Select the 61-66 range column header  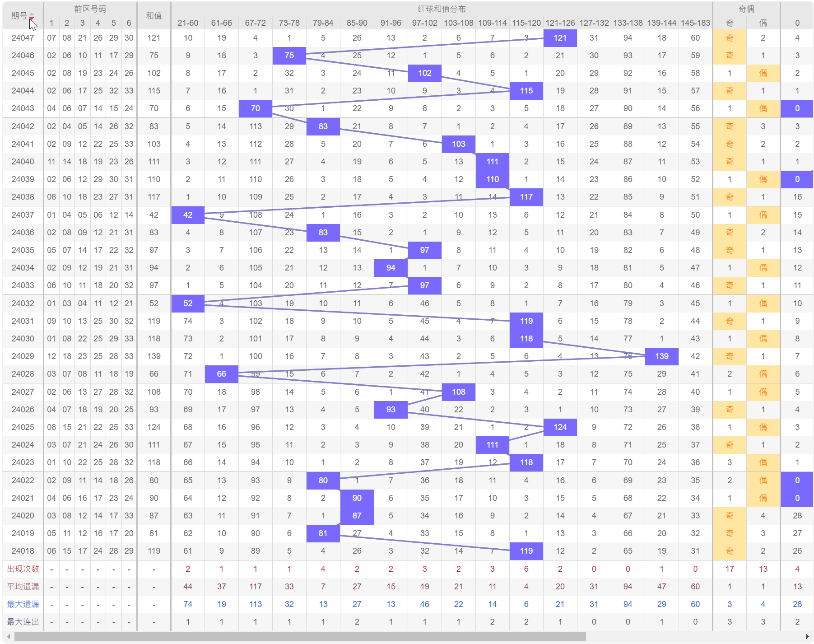[222, 23]
